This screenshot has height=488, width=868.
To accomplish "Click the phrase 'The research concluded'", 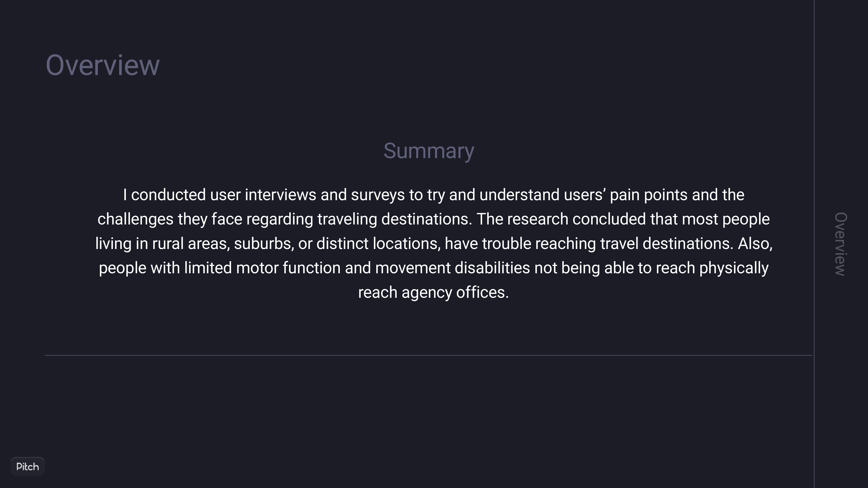I will coord(561,219).
